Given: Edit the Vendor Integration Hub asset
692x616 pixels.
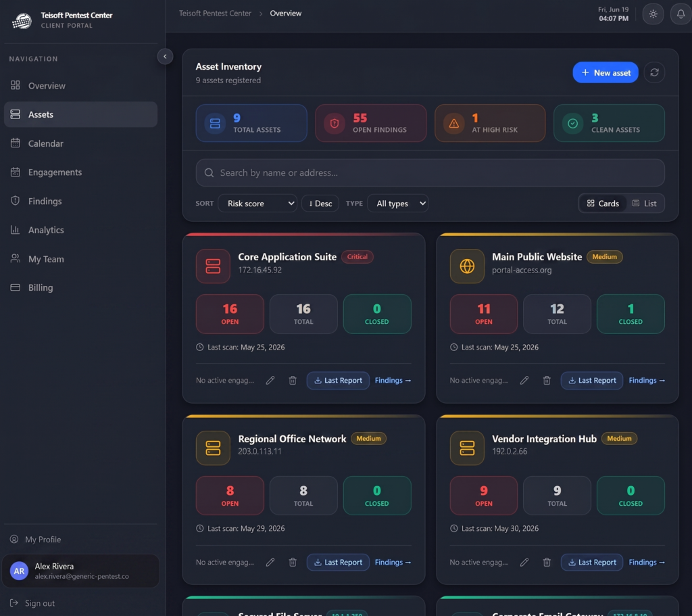Looking at the screenshot, I should 524,562.
